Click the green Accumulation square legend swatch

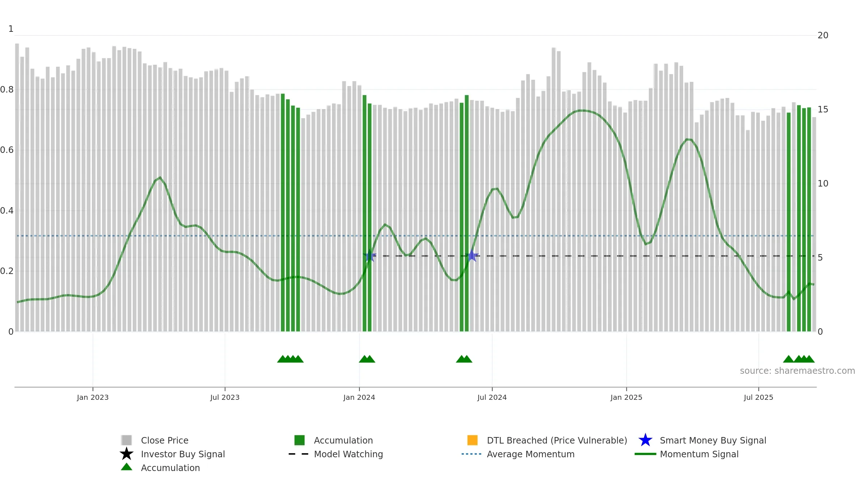pyautogui.click(x=299, y=440)
